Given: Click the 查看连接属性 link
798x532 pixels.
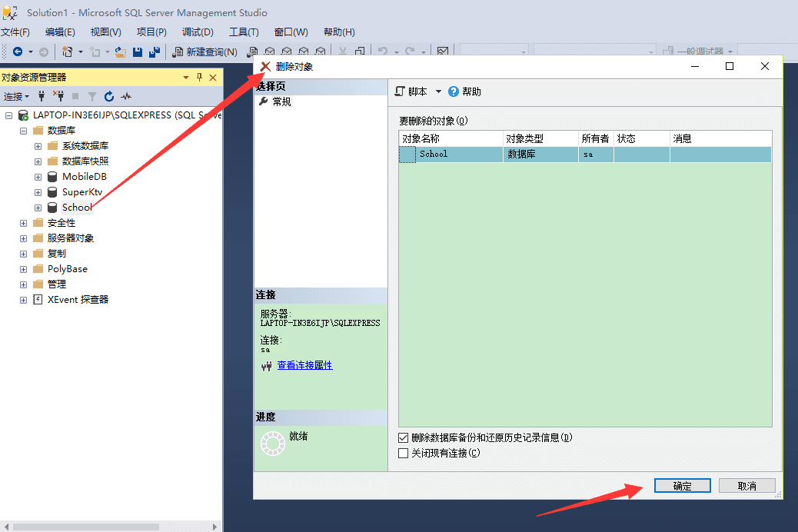Looking at the screenshot, I should click(x=305, y=365).
